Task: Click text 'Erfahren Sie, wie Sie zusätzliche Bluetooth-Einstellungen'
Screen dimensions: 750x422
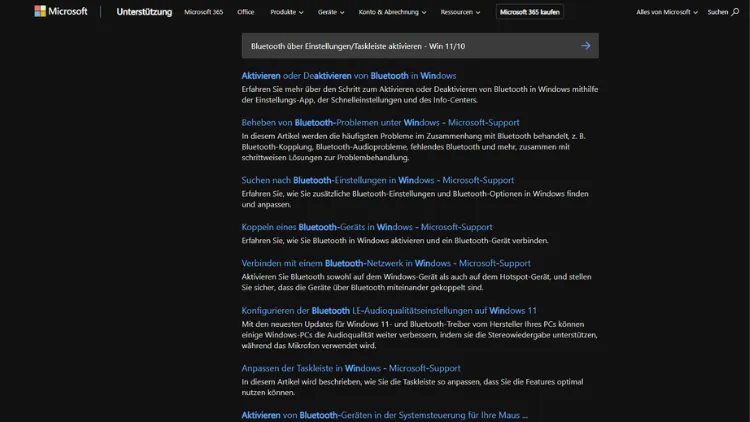Action: point(338,194)
